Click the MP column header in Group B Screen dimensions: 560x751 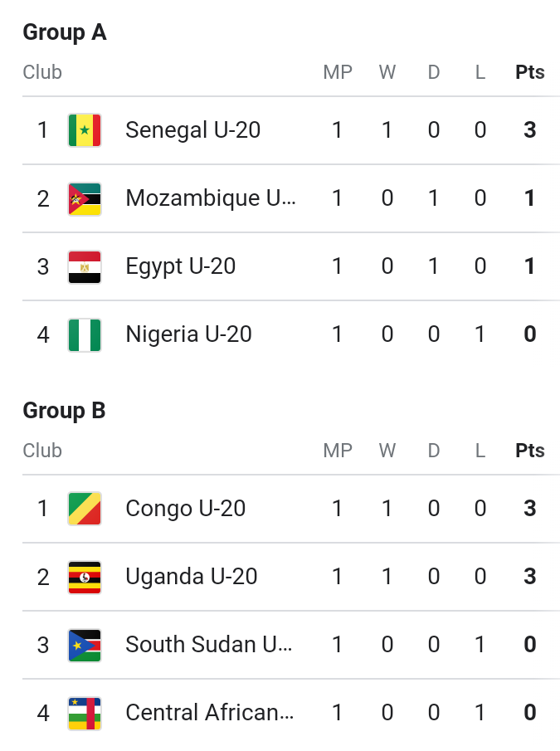[x=338, y=451]
